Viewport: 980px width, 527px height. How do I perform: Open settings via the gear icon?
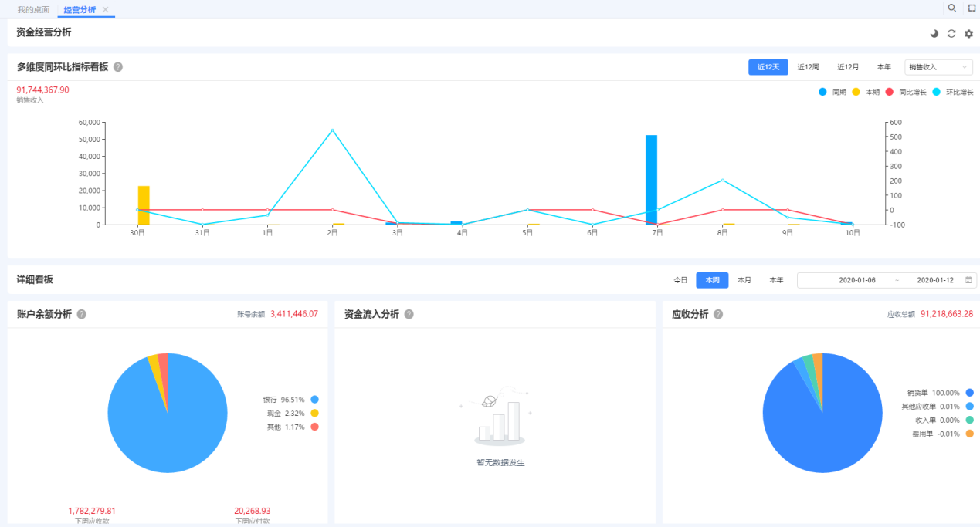tap(968, 34)
